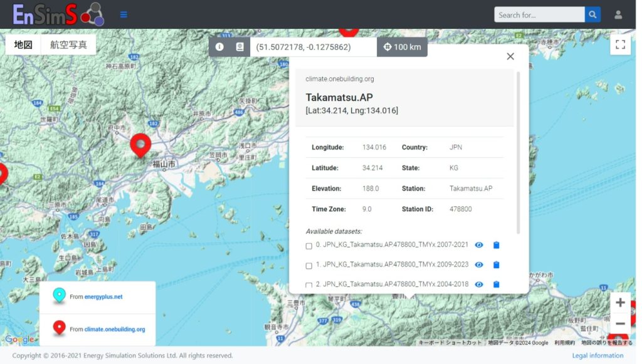The height and width of the screenshot is (364, 642).
Task: Close the Takamatsu.AP info popup
Action: [x=510, y=56]
